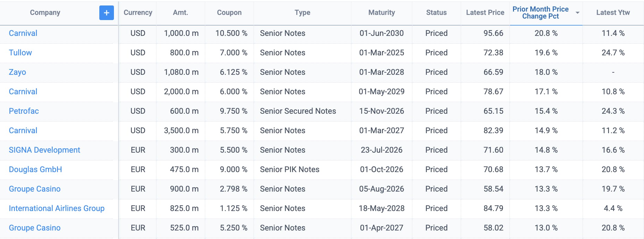Select Tullow's 01-Mar-2025 maturity date
Image resolution: width=644 pixels, height=239 pixels.
click(382, 53)
